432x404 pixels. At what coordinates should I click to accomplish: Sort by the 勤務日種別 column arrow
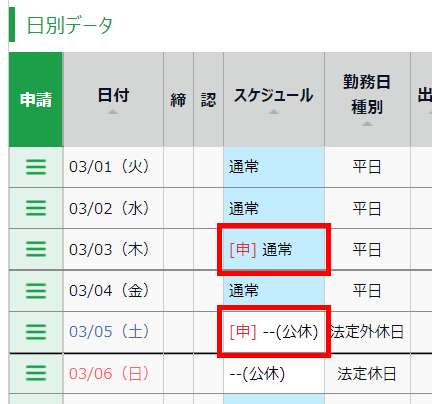pos(367,124)
